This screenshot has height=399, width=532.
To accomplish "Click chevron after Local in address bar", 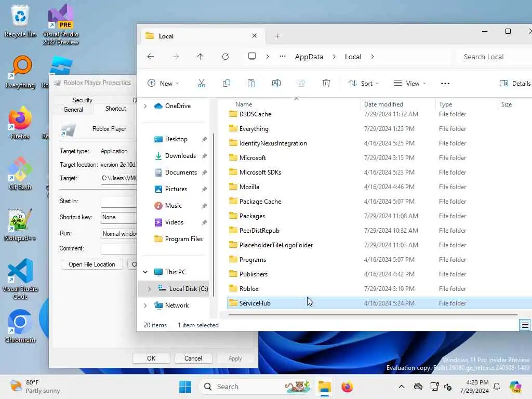I will (373, 57).
